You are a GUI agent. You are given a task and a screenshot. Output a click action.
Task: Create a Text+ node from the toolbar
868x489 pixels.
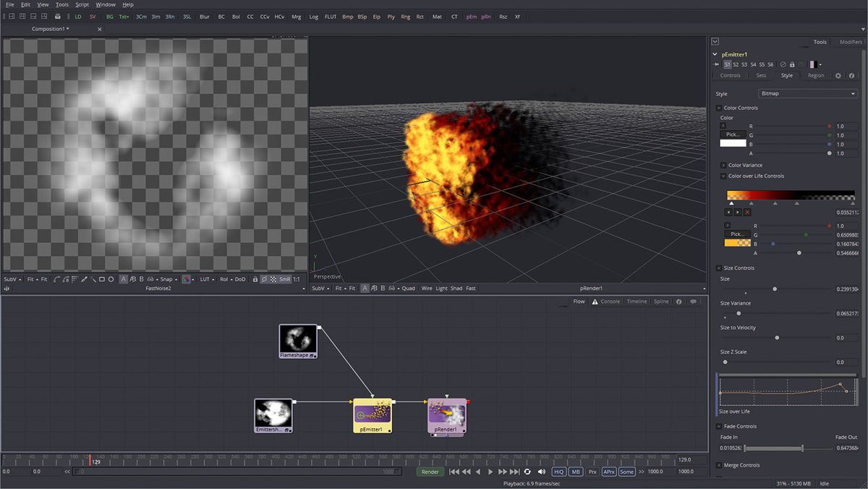point(124,16)
